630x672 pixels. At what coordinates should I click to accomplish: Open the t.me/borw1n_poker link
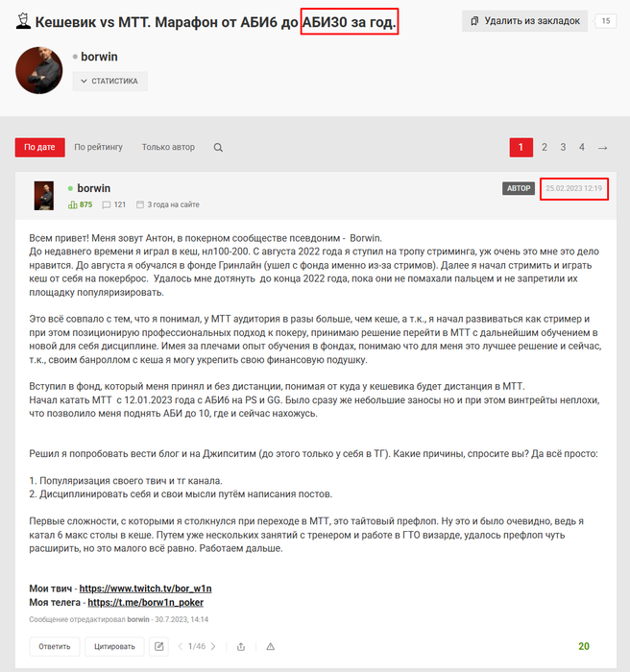click(x=145, y=603)
